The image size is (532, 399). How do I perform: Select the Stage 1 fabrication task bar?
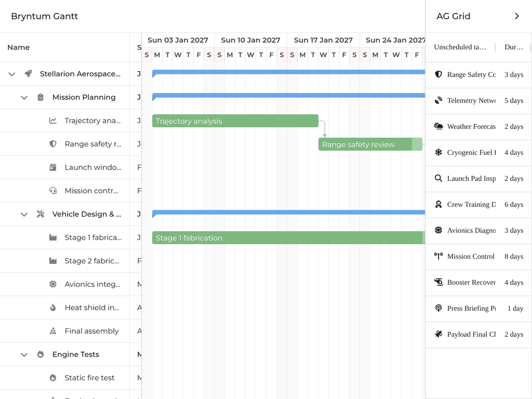click(x=288, y=238)
